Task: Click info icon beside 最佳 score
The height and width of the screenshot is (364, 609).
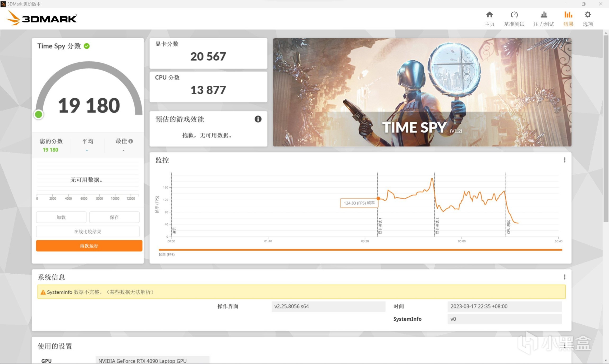Action: (131, 141)
